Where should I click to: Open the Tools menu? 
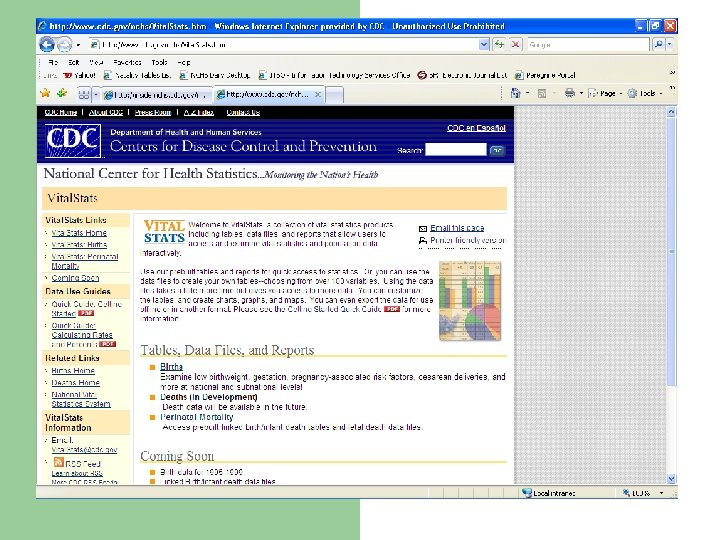point(159,62)
